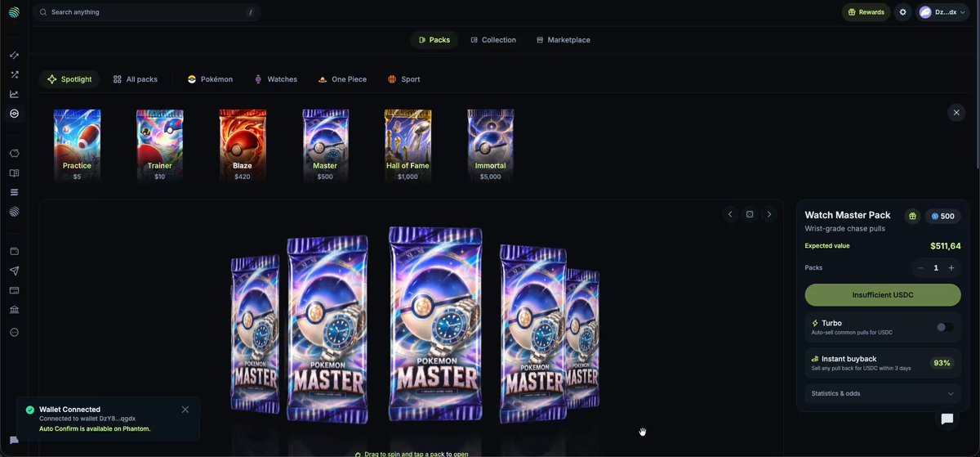The width and height of the screenshot is (980, 457).
Task: Open the open-book icon in sidebar
Action: (x=14, y=173)
